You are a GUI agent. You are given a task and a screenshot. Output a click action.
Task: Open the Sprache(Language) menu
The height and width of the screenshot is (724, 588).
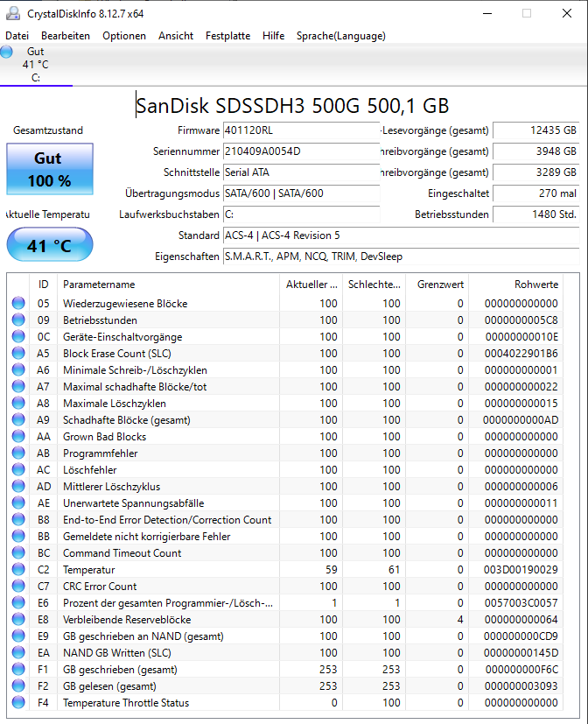tap(341, 36)
